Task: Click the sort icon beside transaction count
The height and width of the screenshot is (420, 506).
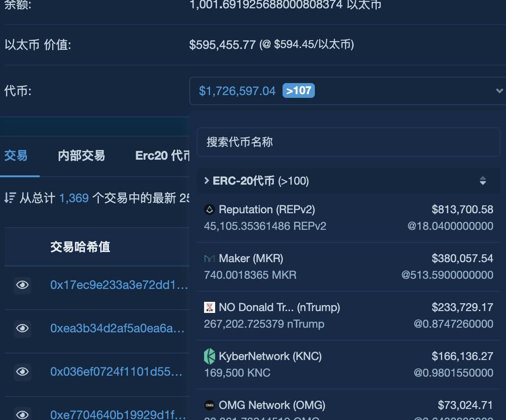Action: (10, 198)
